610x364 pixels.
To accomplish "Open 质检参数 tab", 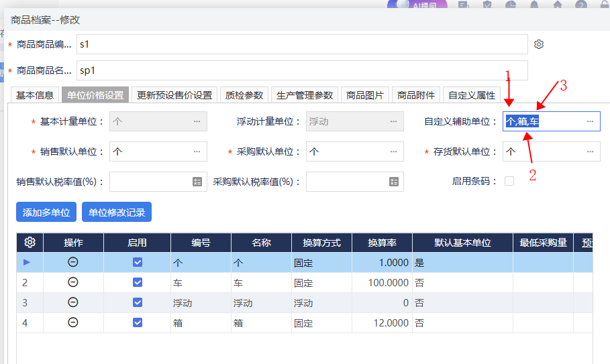I will click(244, 95).
